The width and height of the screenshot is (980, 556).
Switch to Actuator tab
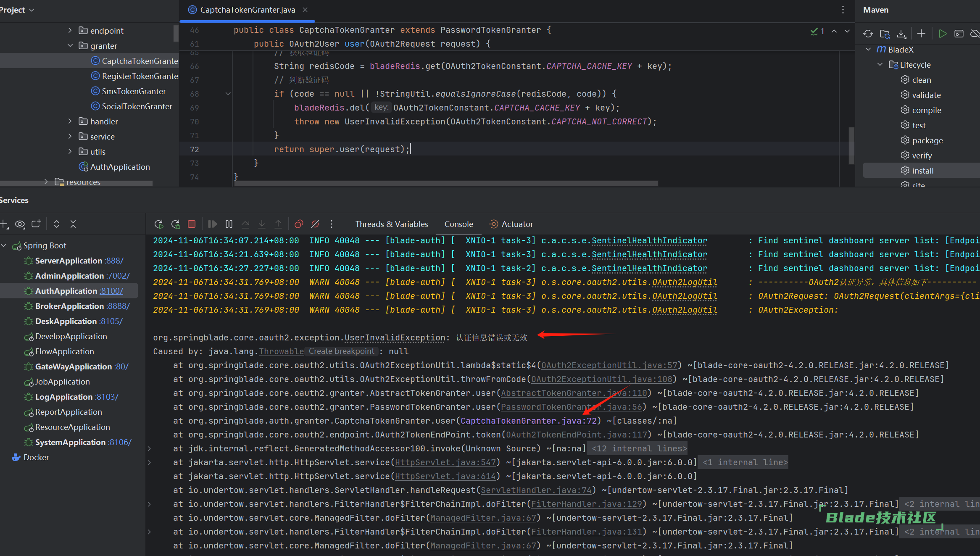tap(511, 224)
